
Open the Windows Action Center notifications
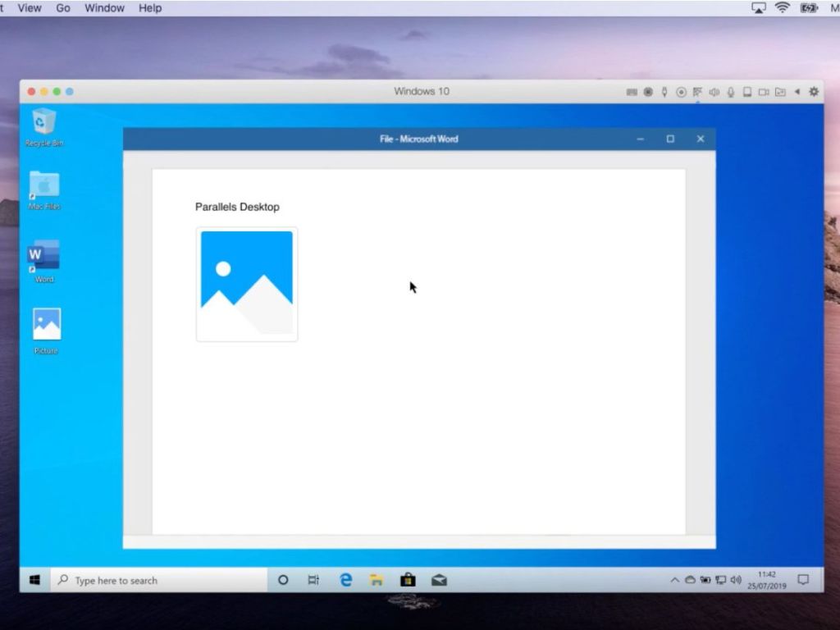[x=803, y=580]
